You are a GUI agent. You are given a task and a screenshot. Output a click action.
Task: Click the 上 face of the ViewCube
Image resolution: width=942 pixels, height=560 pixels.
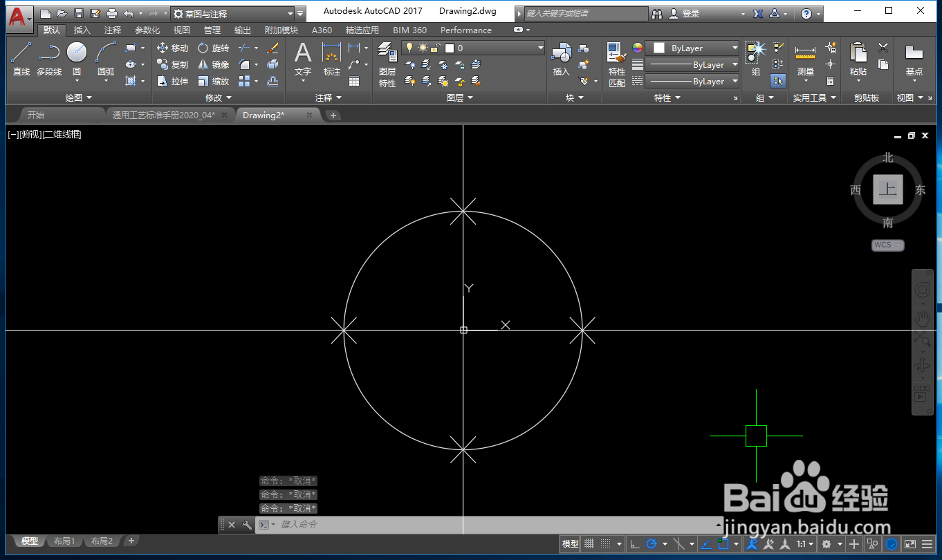[x=887, y=189]
